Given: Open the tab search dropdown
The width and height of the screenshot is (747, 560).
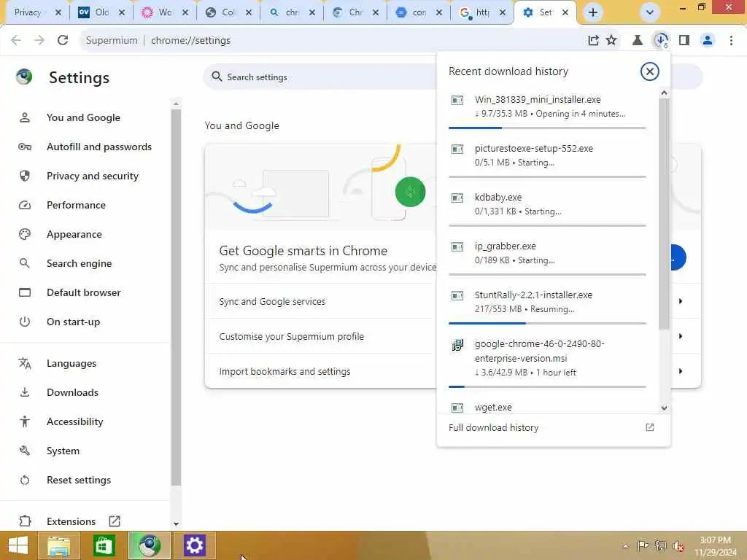Looking at the screenshot, I should 649,12.
